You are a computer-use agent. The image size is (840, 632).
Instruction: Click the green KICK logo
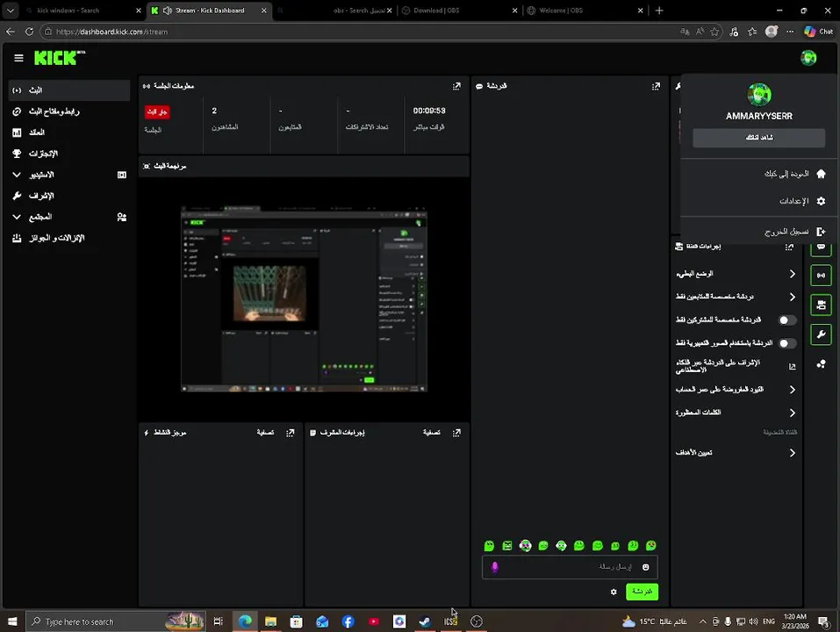(59, 57)
